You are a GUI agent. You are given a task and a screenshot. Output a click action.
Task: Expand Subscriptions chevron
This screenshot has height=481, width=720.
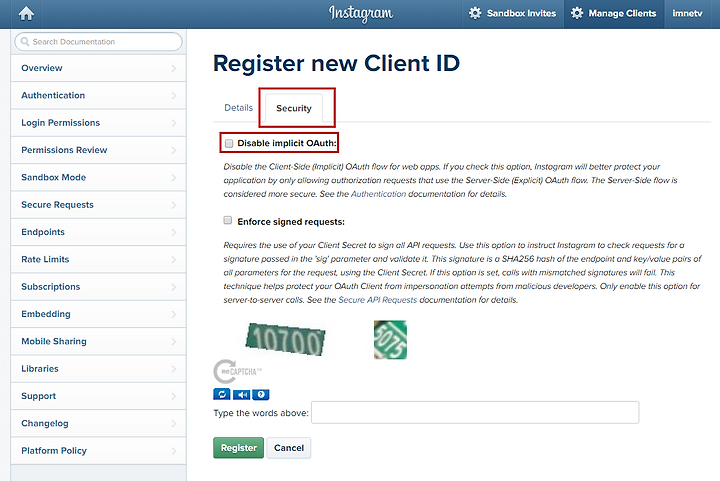click(174, 287)
